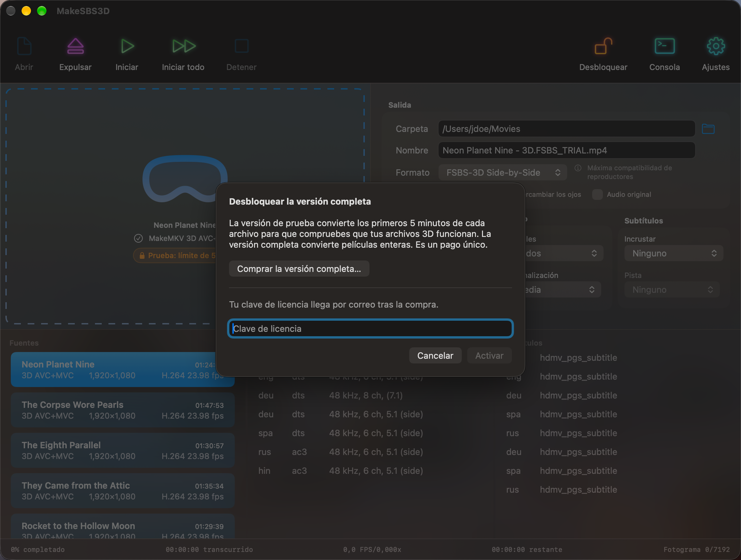
Task: Open the Desbloquear padlock icon
Action: click(603, 46)
